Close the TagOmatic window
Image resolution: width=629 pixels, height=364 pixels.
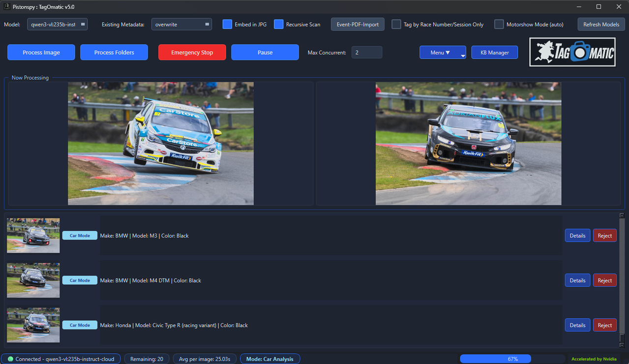pos(619,7)
